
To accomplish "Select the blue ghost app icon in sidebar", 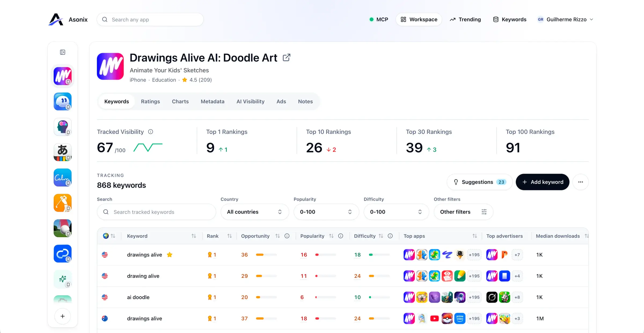I will pyautogui.click(x=63, y=101).
